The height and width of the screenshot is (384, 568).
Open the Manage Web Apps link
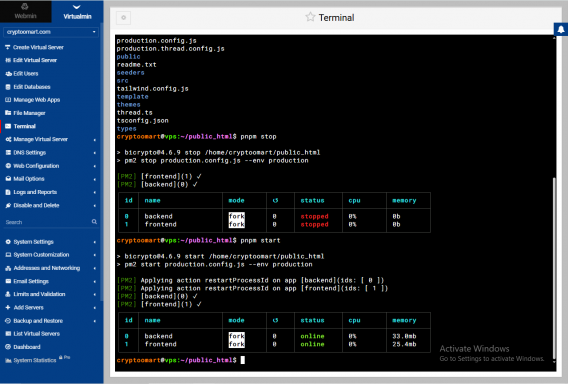pyautogui.click(x=37, y=100)
